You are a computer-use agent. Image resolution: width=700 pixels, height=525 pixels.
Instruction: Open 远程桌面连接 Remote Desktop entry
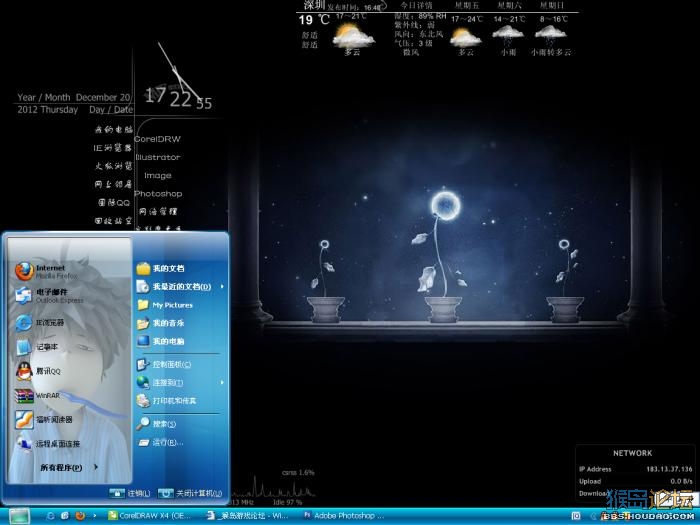click(47, 444)
